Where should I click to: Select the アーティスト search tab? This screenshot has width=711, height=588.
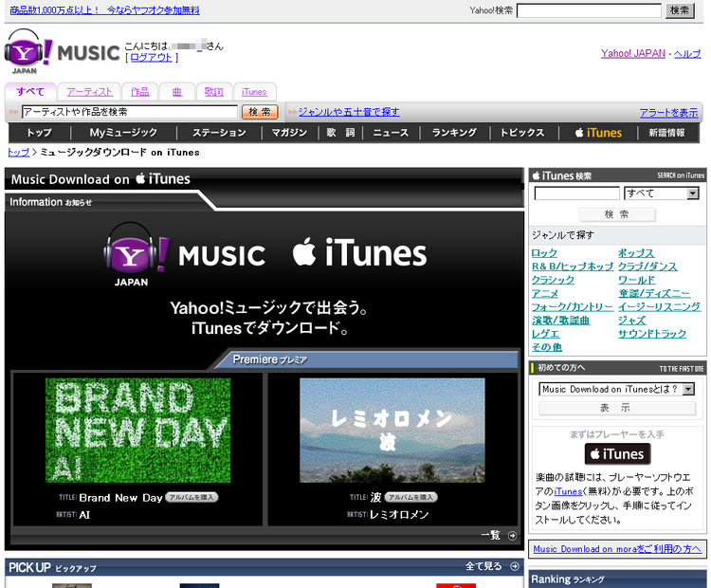tap(89, 92)
